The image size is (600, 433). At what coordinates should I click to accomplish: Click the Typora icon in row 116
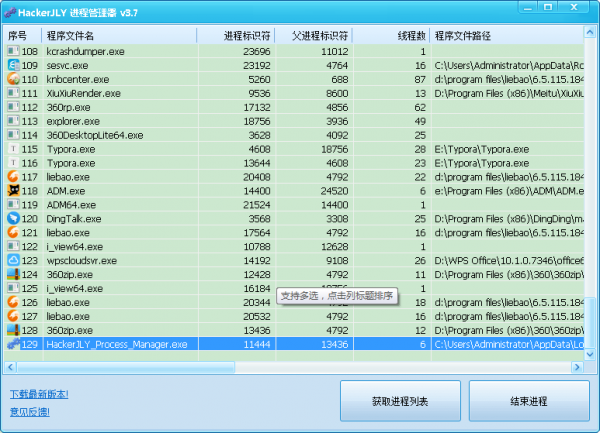click(13, 163)
